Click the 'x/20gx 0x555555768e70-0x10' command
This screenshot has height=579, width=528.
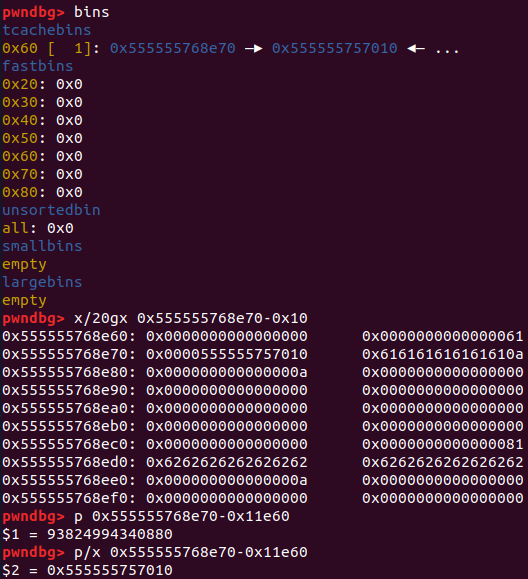pos(191,318)
